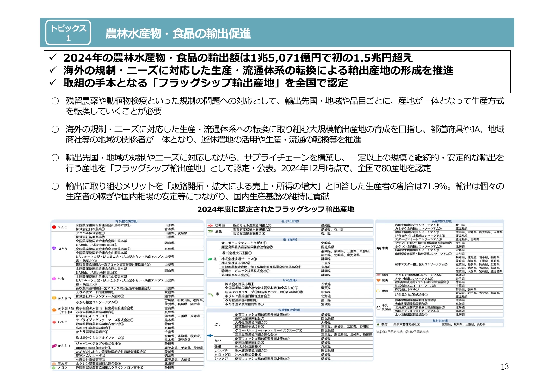
Task: Click the black cow icon beside 牛肉
Action: (x=379, y=248)
